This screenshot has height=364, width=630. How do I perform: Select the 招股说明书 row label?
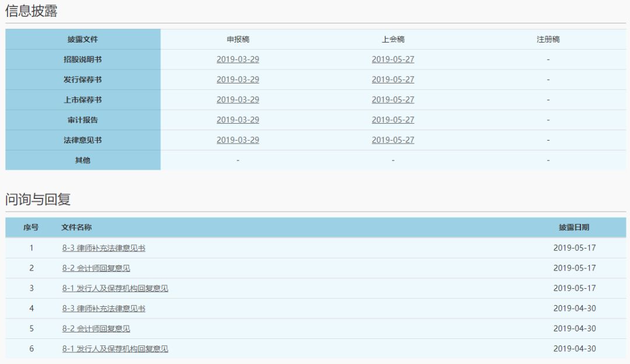coord(83,60)
